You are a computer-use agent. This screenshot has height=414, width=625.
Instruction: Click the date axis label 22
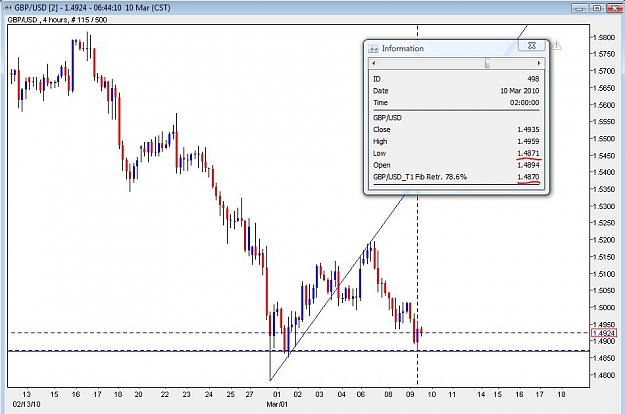point(165,394)
